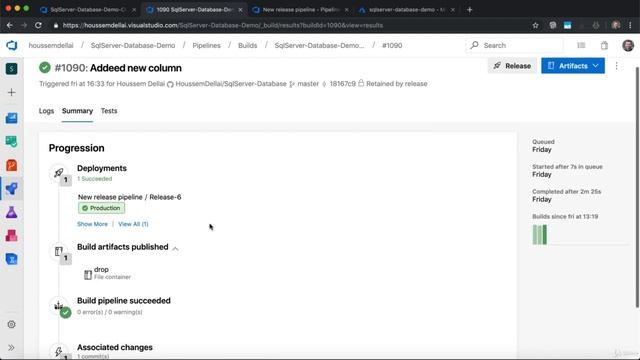Go to Pipelines breadcrumb

tap(207, 45)
